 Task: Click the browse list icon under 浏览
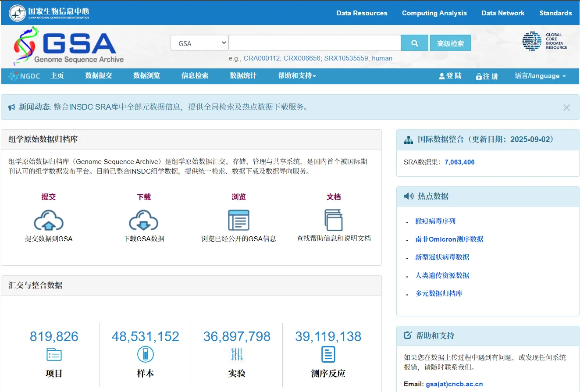tap(238, 220)
